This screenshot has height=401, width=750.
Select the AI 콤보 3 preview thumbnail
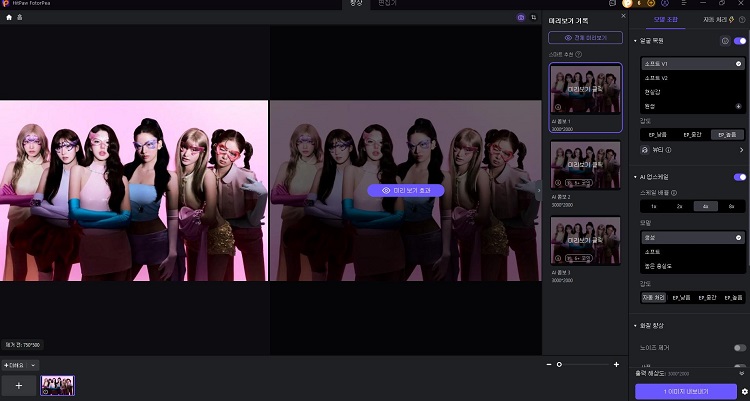(585, 240)
